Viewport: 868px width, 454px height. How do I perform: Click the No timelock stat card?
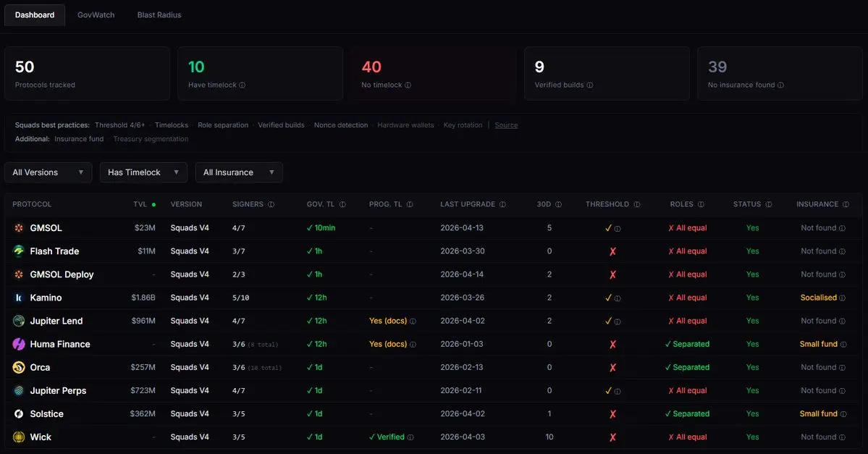[x=434, y=74]
